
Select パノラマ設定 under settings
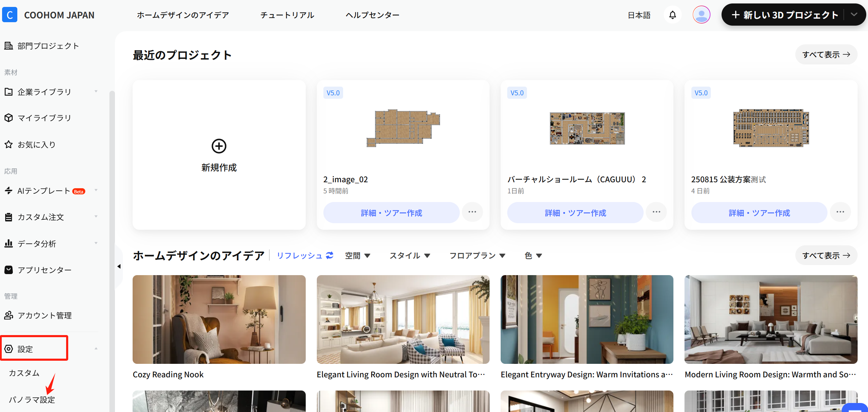pyautogui.click(x=32, y=400)
